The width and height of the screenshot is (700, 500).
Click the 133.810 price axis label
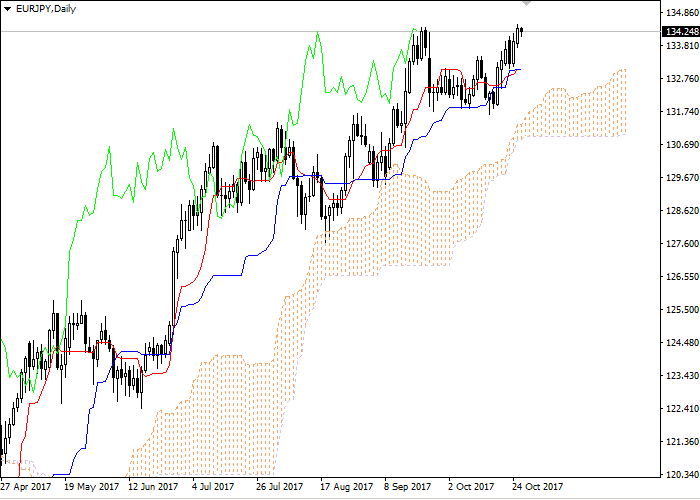[x=682, y=46]
